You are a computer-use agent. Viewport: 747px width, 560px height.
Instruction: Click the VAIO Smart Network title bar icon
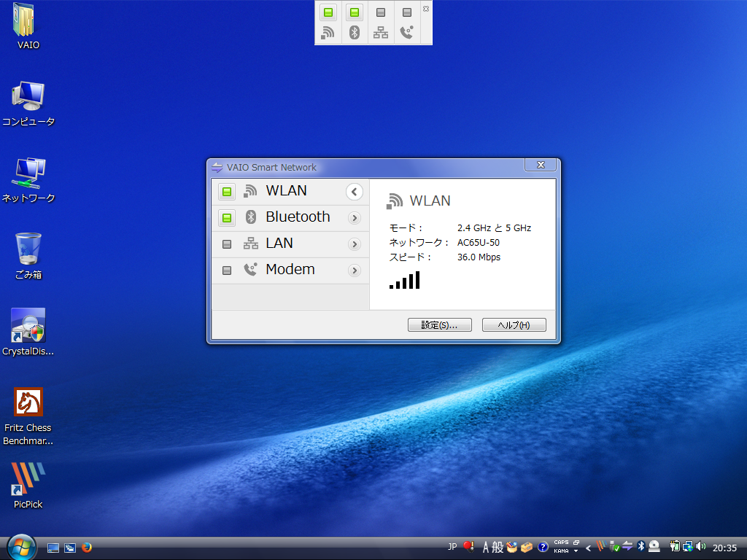click(217, 167)
